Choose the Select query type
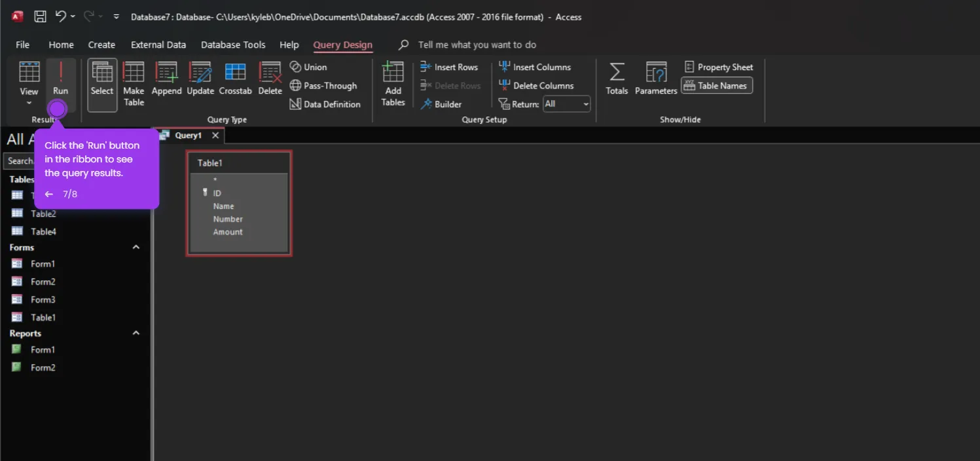The width and height of the screenshot is (980, 461). (x=102, y=85)
